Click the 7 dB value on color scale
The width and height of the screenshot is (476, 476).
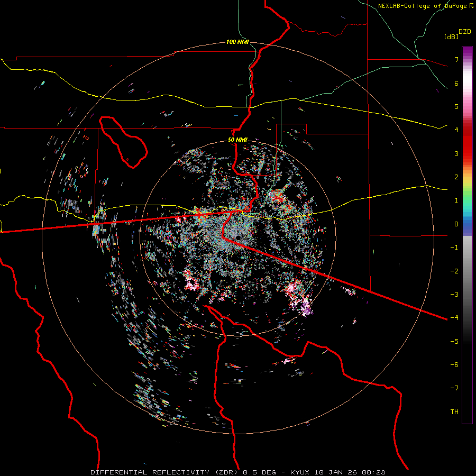[x=456, y=59]
